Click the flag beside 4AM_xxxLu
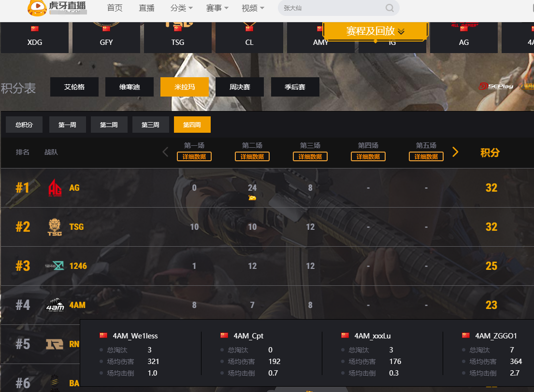The width and height of the screenshot is (534, 392). tap(345, 336)
